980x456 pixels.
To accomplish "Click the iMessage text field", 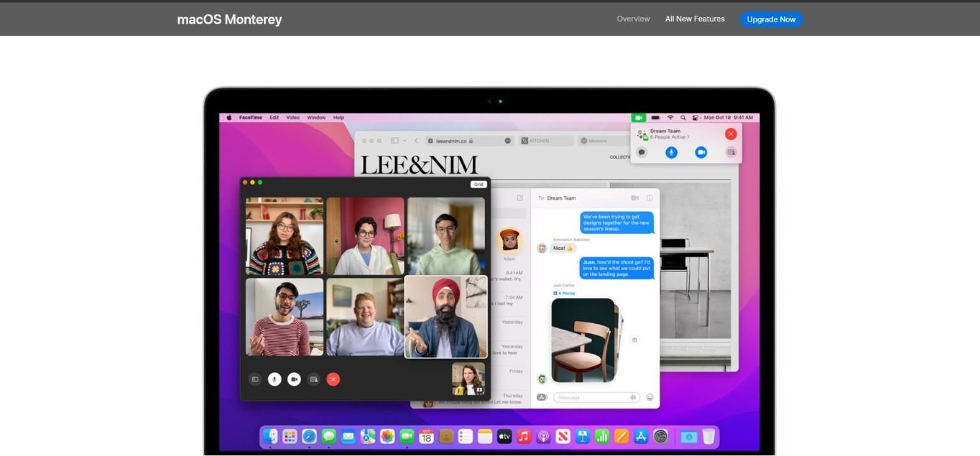I will click(x=597, y=397).
